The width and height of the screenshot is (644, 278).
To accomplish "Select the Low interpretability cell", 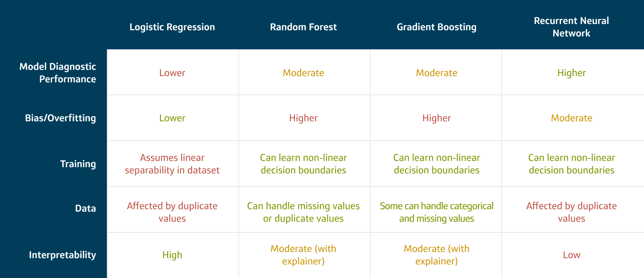I will click(x=571, y=255).
